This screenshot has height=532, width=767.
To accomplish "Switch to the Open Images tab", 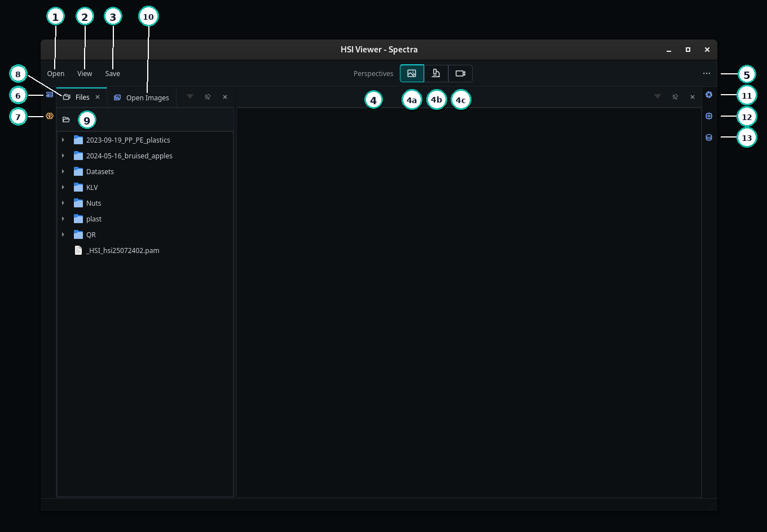I will (142, 97).
